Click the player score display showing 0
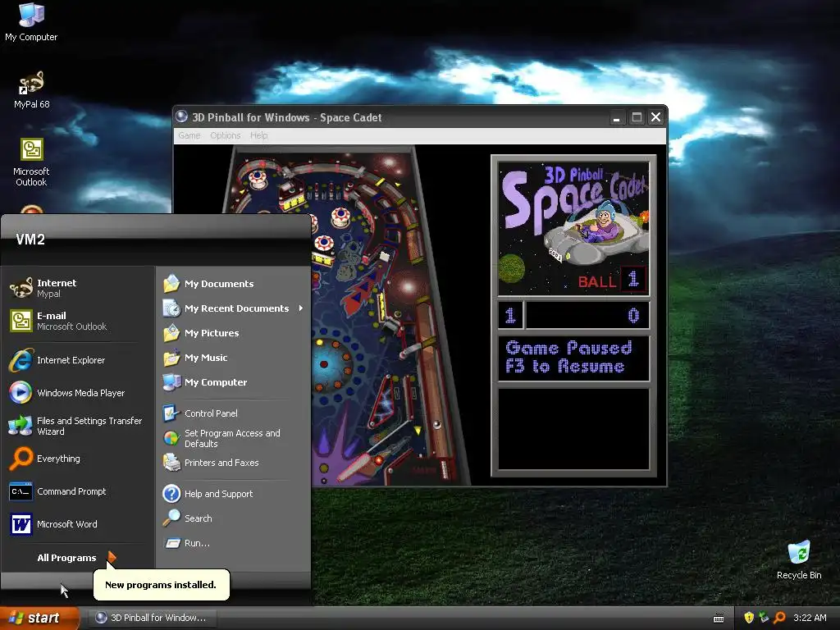The height and width of the screenshot is (630, 840). click(x=587, y=315)
